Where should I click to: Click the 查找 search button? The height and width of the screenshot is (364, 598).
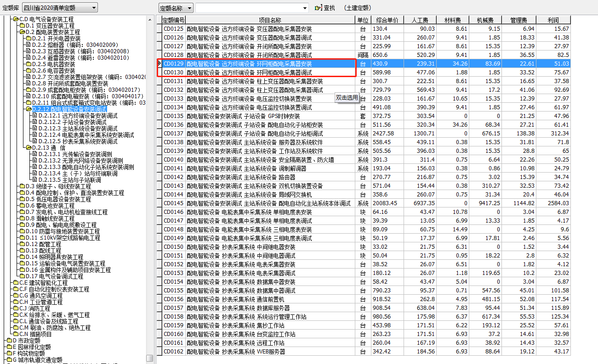tap(325, 8)
